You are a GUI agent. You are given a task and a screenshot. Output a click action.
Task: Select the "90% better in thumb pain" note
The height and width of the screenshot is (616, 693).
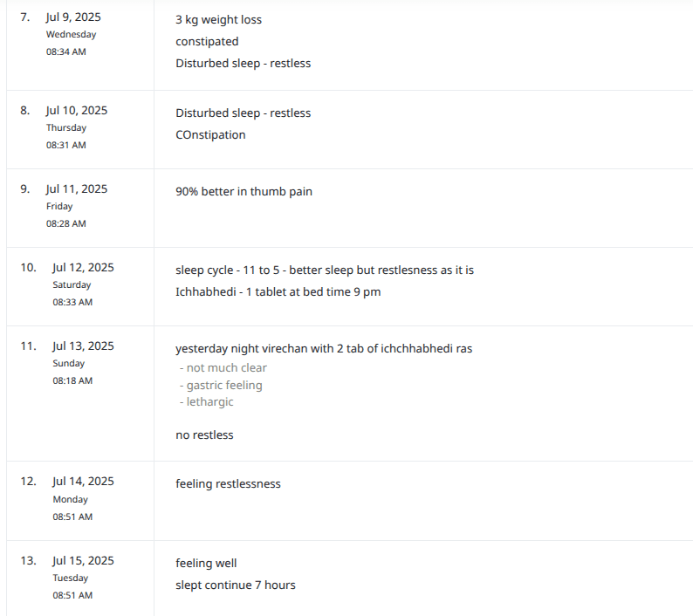(x=244, y=191)
